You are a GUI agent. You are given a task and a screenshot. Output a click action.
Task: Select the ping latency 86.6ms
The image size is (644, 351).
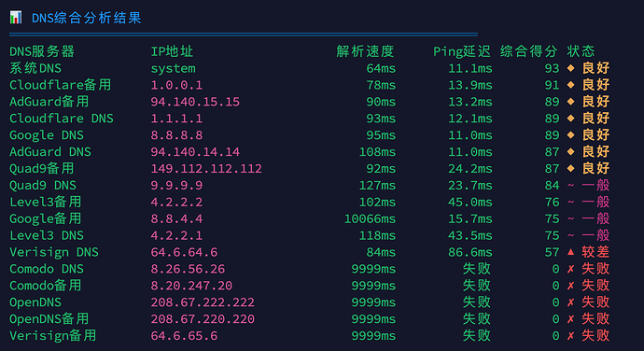click(x=470, y=252)
